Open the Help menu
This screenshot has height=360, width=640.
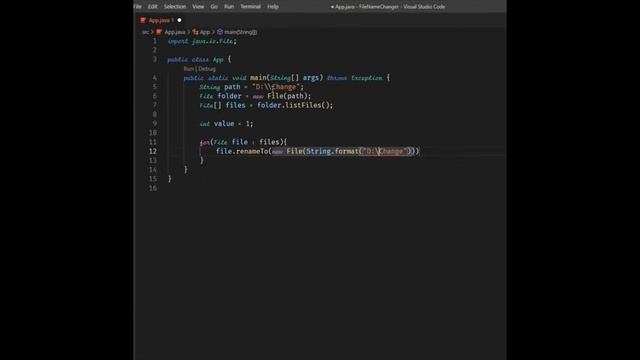[x=273, y=7]
